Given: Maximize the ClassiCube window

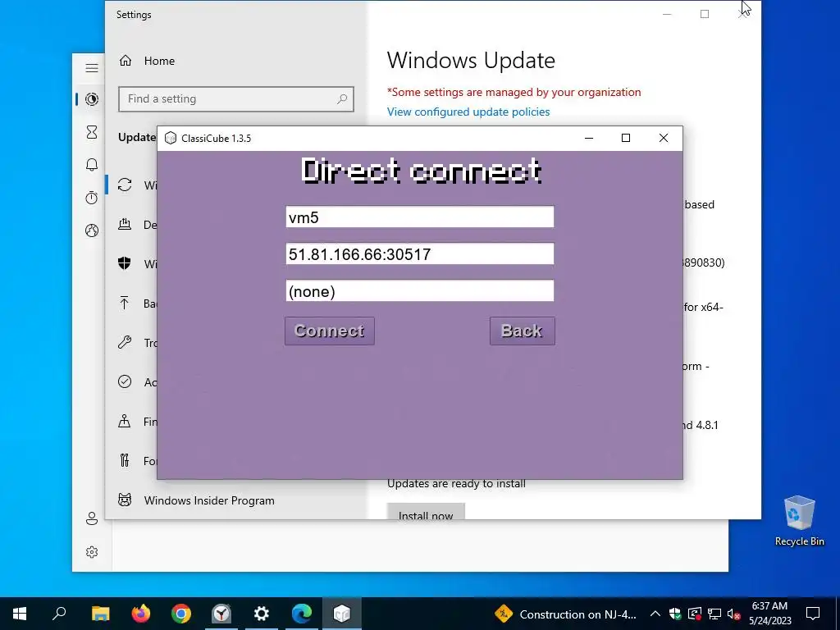Looking at the screenshot, I should (626, 138).
